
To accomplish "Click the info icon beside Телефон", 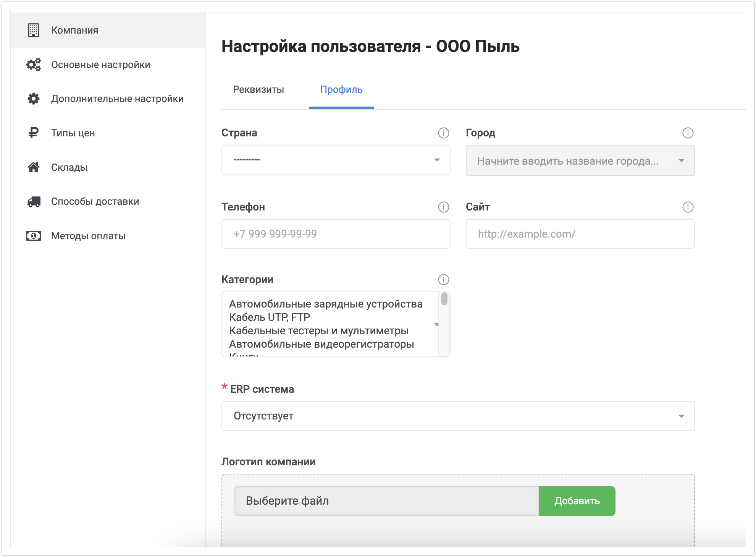I will click(443, 207).
